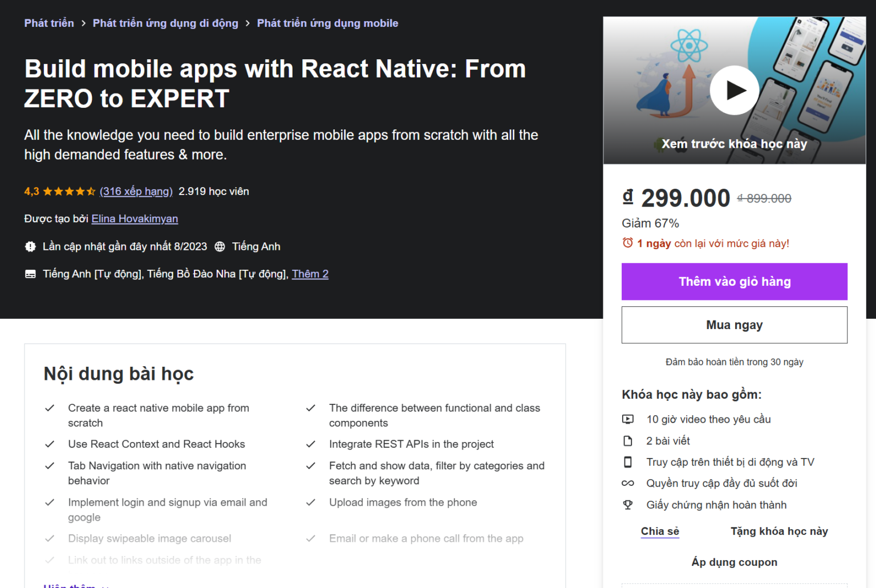Click the closed-captions icon beside subtitle languages
The image size is (876, 588).
coord(31,274)
